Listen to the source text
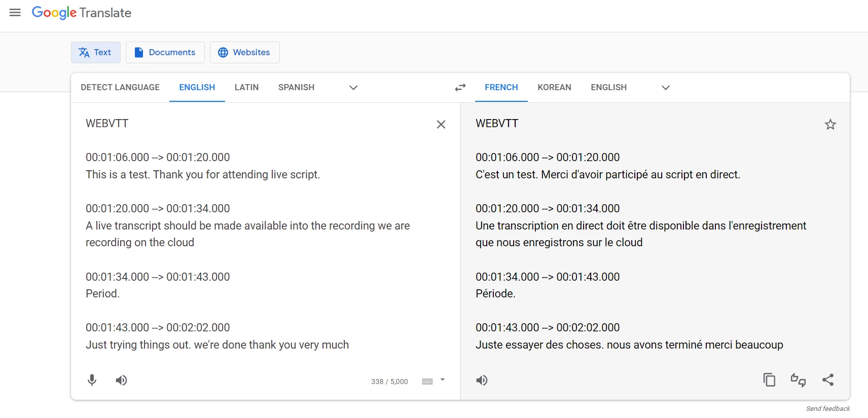Screen dimensions: 868x418 pyautogui.click(x=121, y=380)
